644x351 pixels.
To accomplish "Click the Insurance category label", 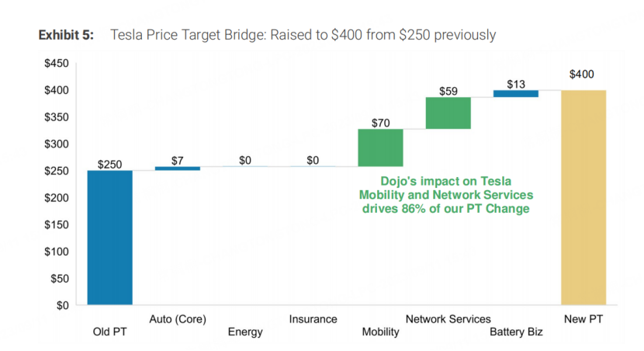I will 313,319.
